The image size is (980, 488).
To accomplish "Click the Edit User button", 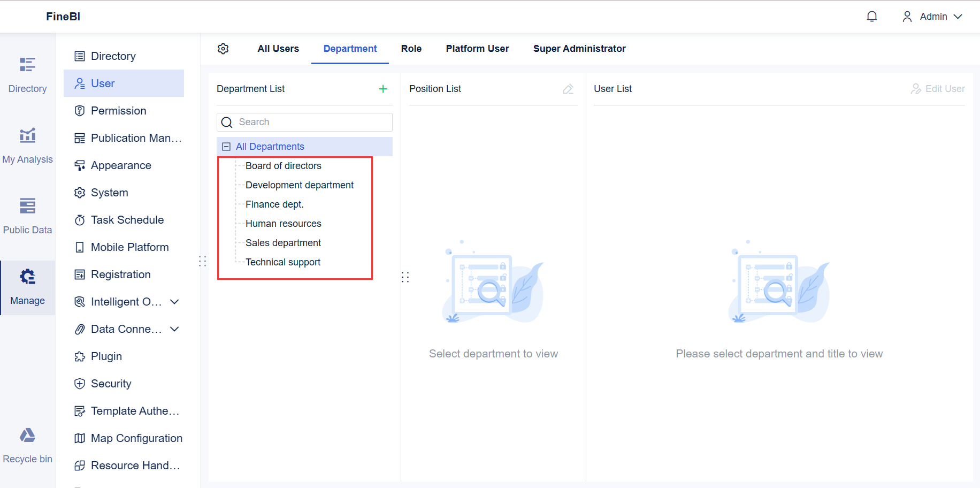I will 938,89.
